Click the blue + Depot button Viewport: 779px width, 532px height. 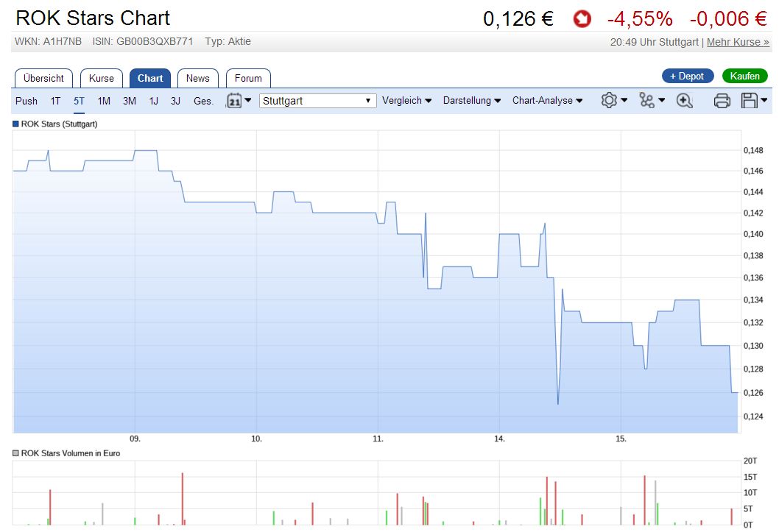click(x=687, y=76)
